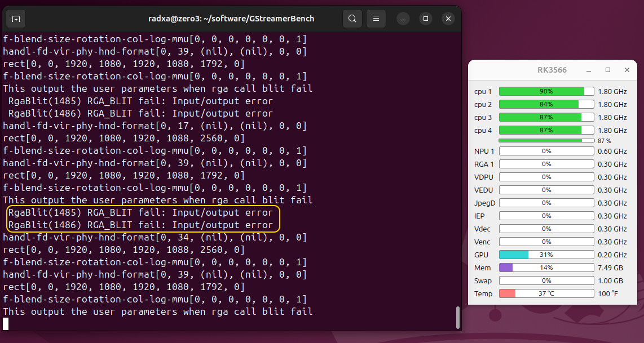Image resolution: width=644 pixels, height=343 pixels.
Task: Click the handl-fd line containing format[0, 34
Action: click(155, 238)
